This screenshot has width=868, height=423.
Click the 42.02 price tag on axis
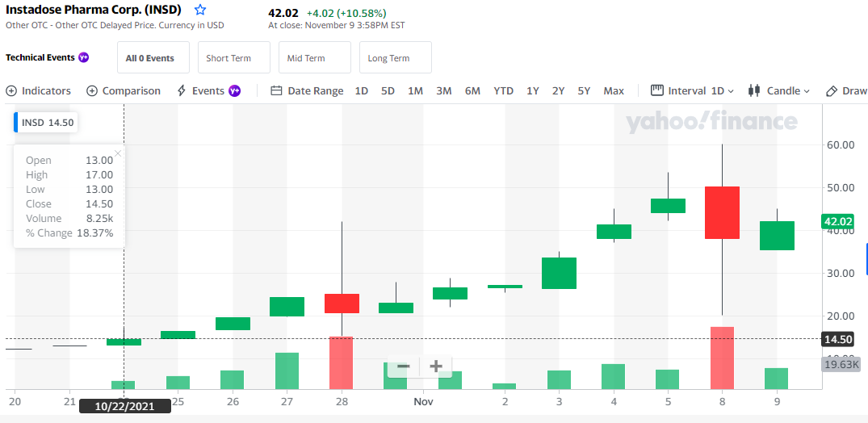837,222
